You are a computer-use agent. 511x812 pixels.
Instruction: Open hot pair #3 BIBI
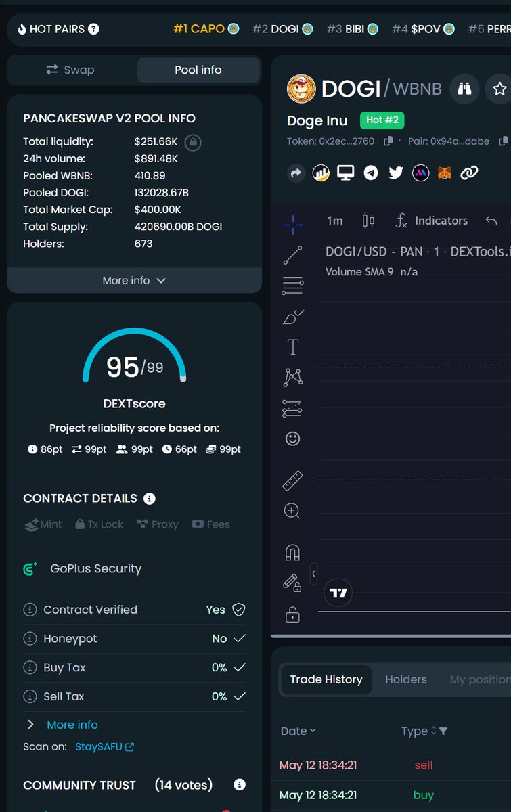[x=352, y=29]
